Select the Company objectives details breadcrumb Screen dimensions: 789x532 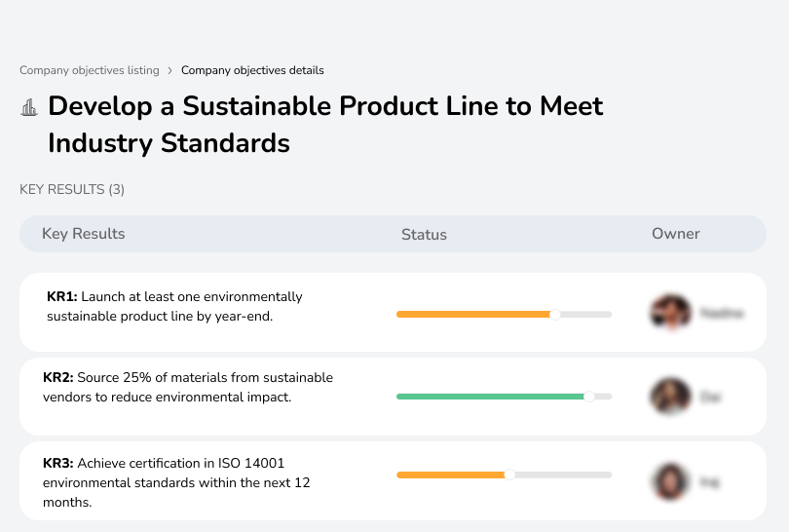[252, 70]
